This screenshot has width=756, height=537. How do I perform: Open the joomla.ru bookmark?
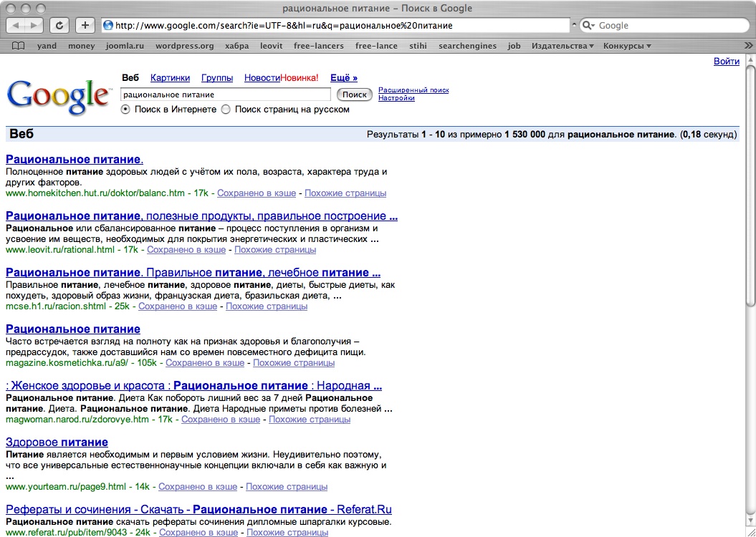125,47
